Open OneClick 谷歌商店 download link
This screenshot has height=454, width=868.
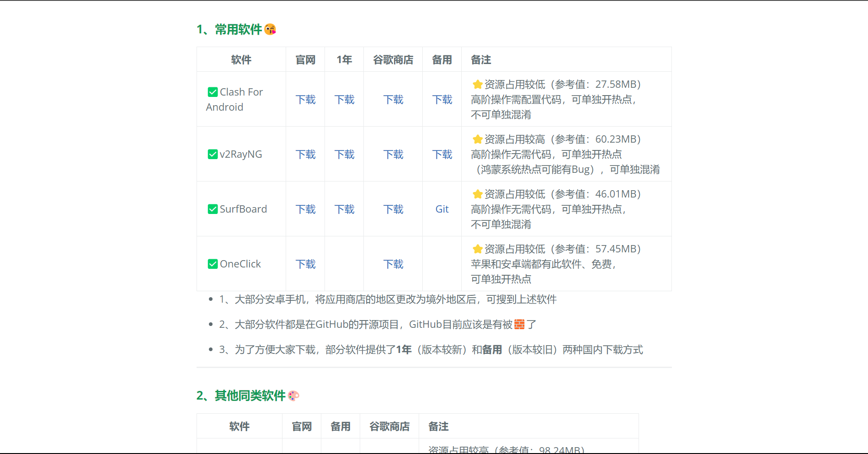click(x=393, y=264)
